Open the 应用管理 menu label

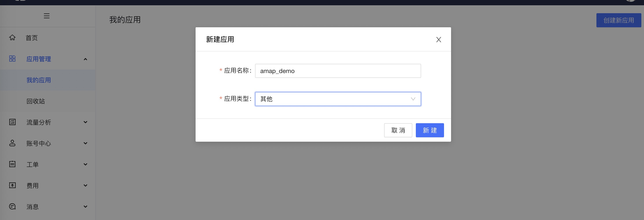(39, 59)
